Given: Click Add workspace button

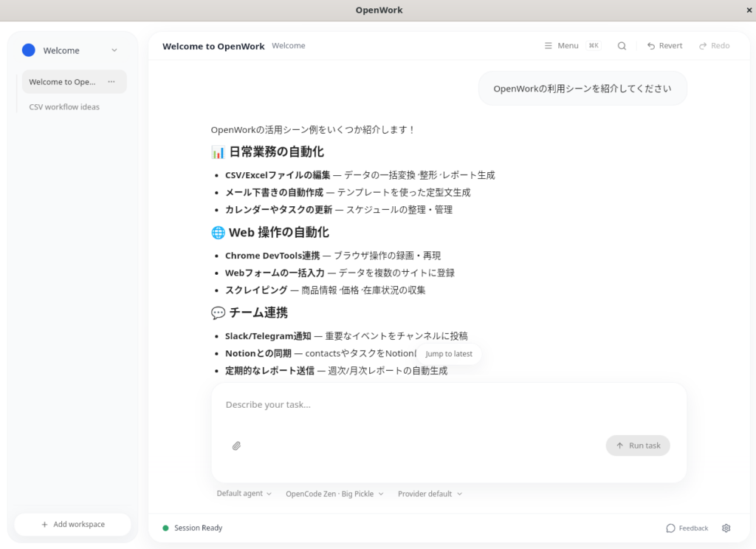Looking at the screenshot, I should (72, 525).
